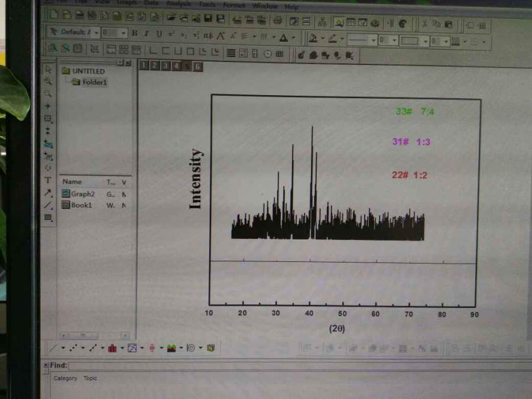Click the Greek αβ symbol button

[x=208, y=35]
